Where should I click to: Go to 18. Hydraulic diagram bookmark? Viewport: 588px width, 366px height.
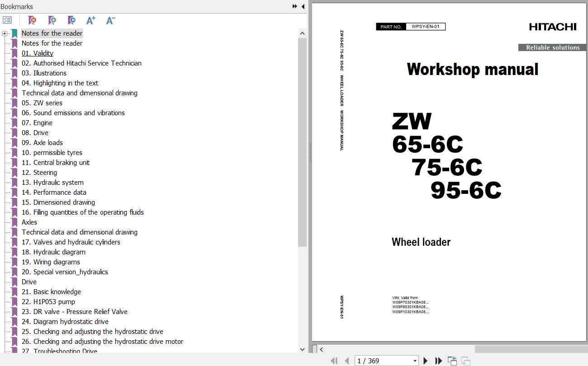pos(53,252)
